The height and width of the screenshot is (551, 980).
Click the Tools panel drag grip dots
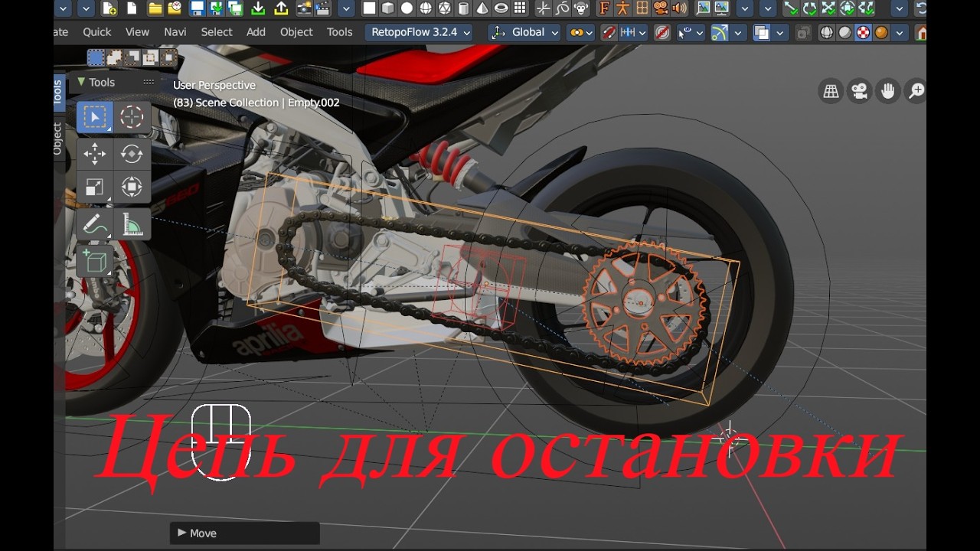point(149,82)
